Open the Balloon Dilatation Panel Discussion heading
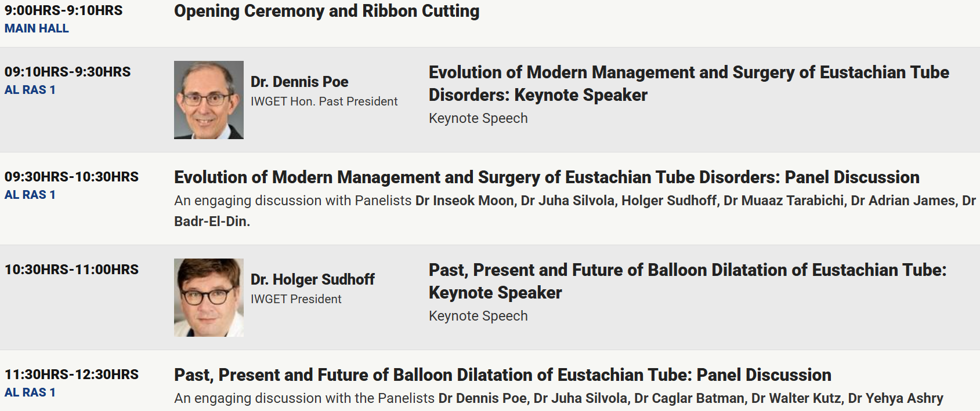The height and width of the screenshot is (411, 980). (x=502, y=374)
